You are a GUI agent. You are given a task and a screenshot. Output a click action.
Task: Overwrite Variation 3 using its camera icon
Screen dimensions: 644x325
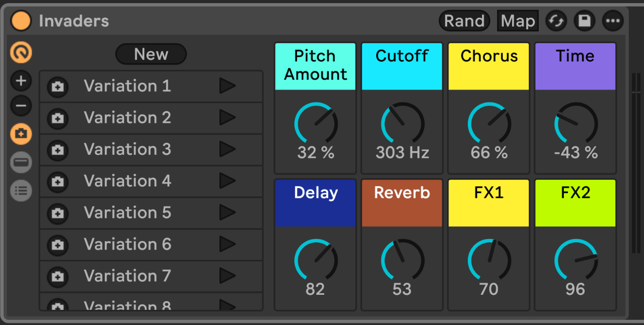tap(58, 150)
